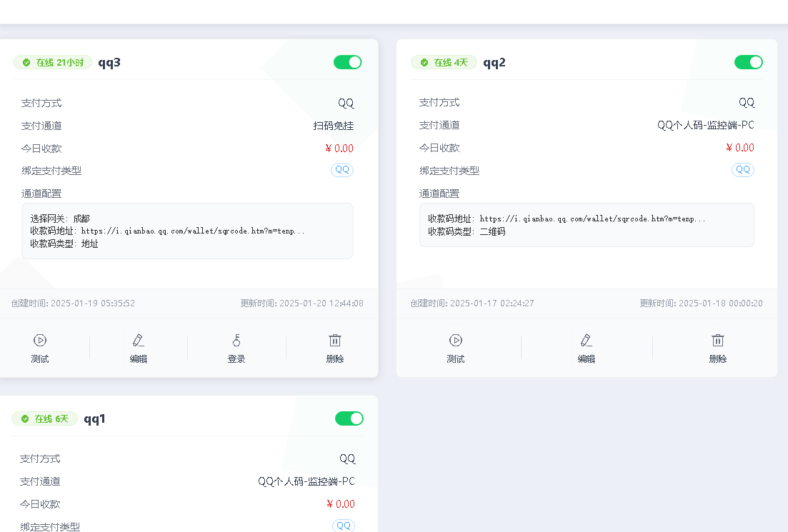Click the green check icon in qq3 online badge
This screenshot has height=532, width=788.
point(26,63)
